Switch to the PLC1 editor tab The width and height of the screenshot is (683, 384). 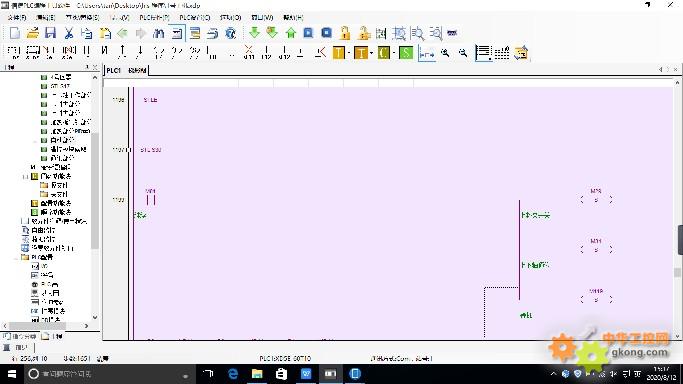pyautogui.click(x=114, y=70)
